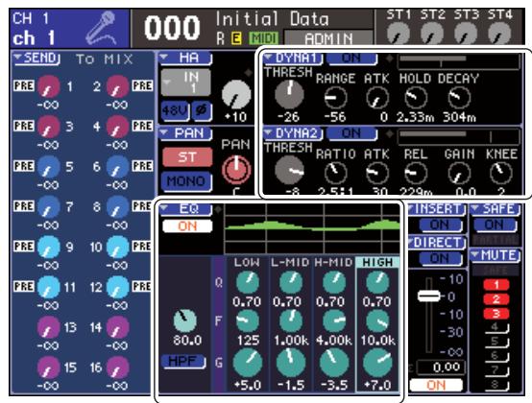Toggle PRE for MIX 1 send
The width and height of the screenshot is (532, 403).
tap(24, 85)
